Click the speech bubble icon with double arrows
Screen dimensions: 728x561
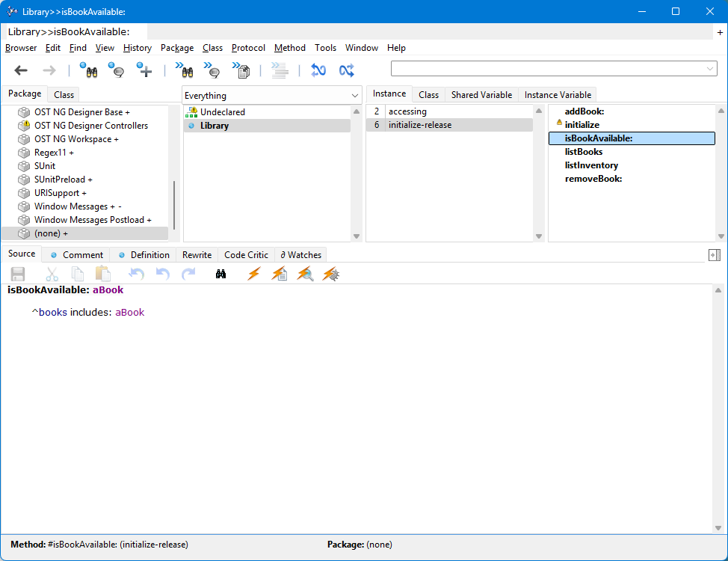click(x=212, y=70)
